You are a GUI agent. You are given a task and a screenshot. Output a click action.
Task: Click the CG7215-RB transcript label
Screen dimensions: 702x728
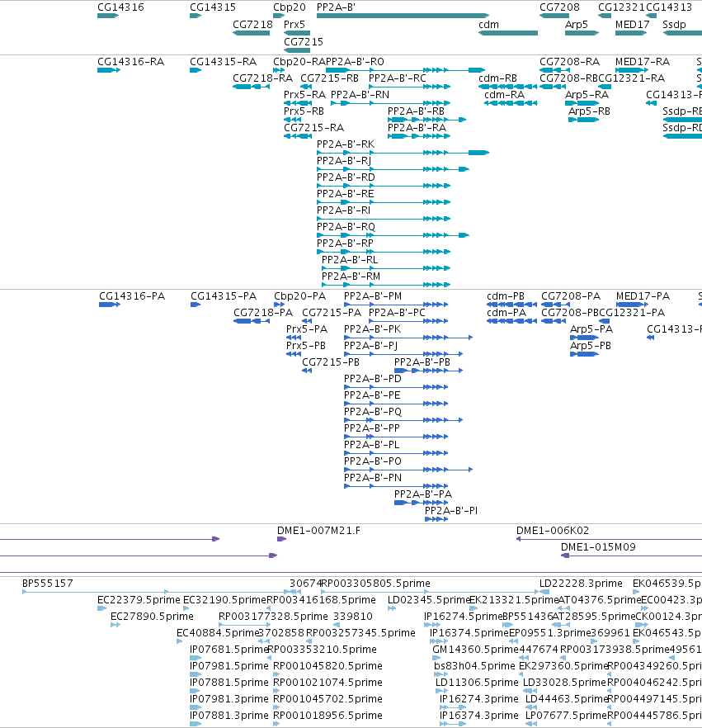point(329,78)
